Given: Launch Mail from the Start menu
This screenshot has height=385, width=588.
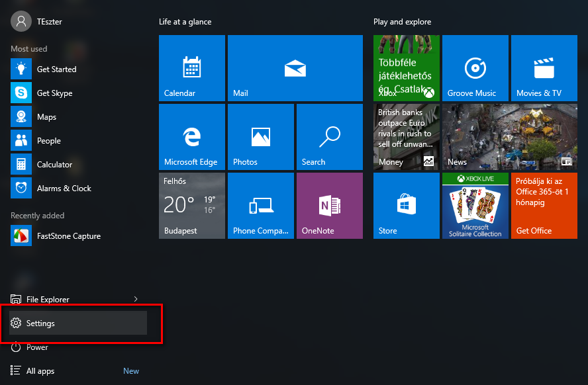Looking at the screenshot, I should pyautogui.click(x=295, y=68).
